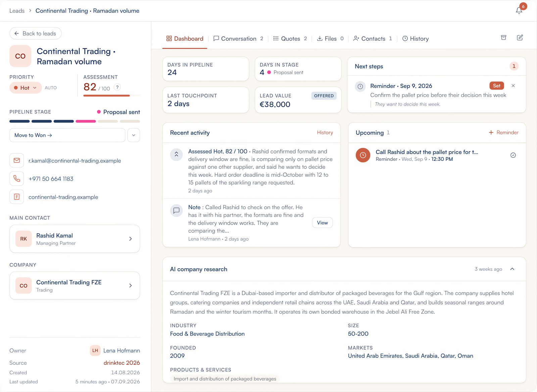Open the Files tab
This screenshot has height=392, width=537.
[330, 39]
